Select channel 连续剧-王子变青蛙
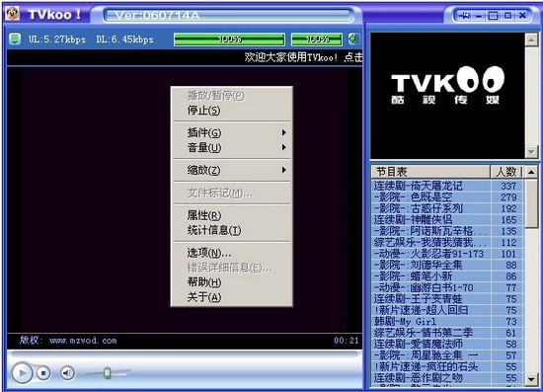This screenshot has width=543, height=392. click(x=448, y=299)
